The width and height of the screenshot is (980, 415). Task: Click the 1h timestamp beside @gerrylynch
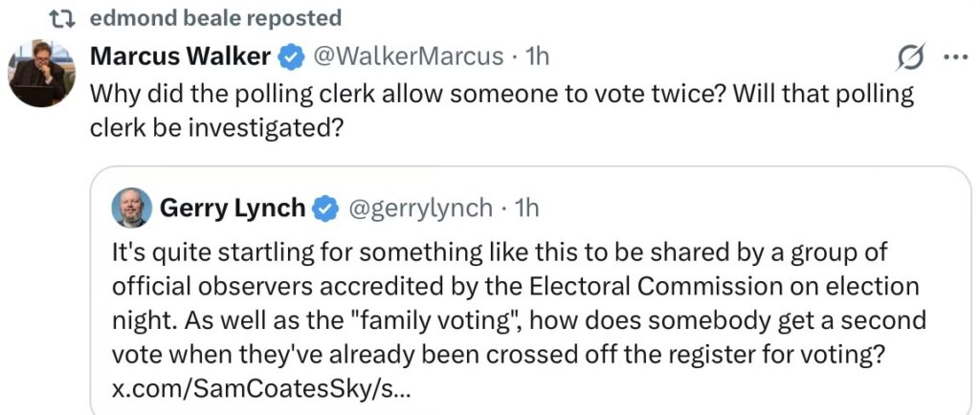(527, 207)
